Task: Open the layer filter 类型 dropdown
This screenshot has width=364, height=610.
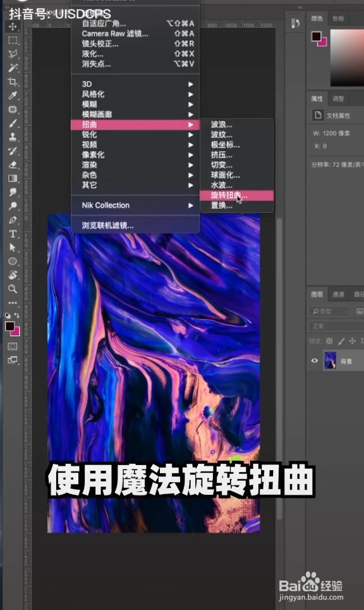Action: [x=329, y=311]
